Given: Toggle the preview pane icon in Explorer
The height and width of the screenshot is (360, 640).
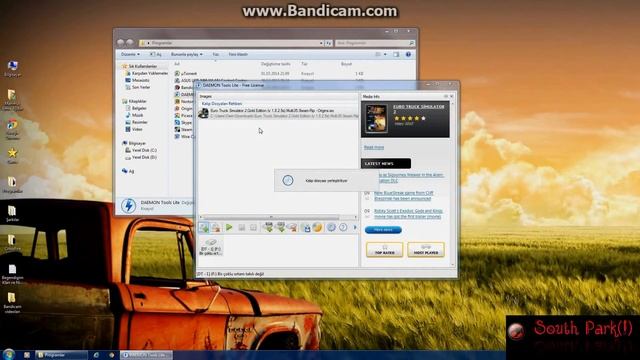Looking at the screenshot, I should [396, 54].
